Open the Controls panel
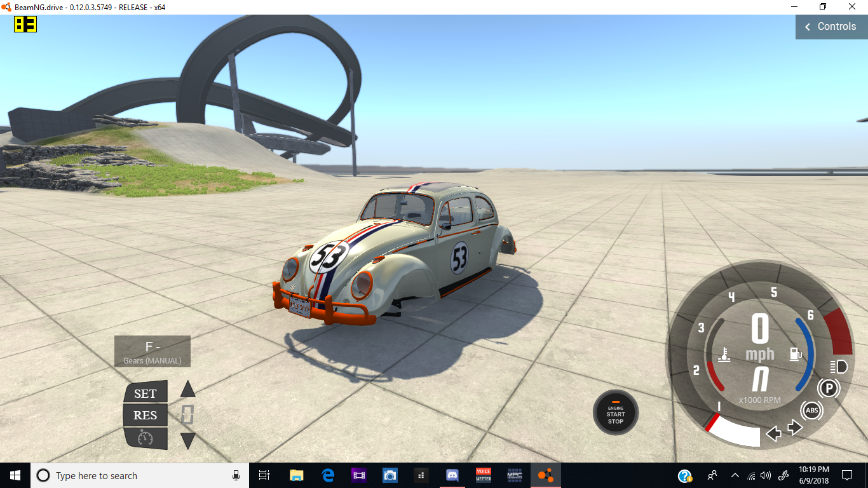Screen dimensions: 868x488 [x=831, y=27]
